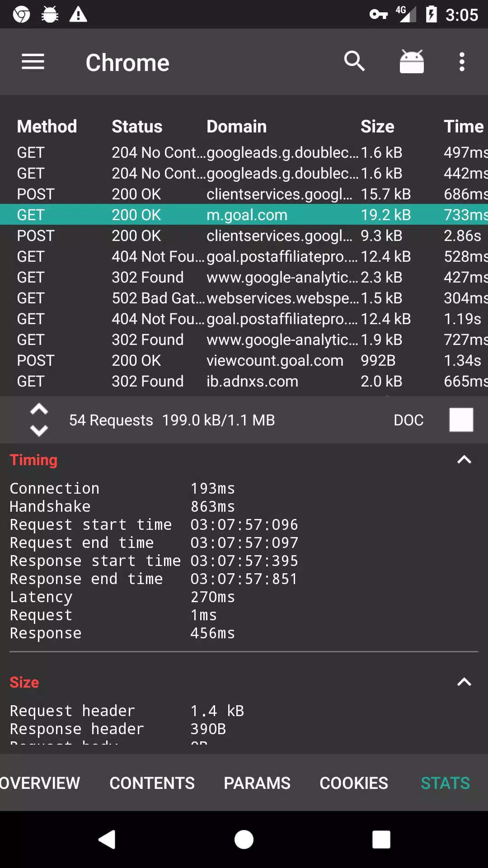Open the CONTENTS tab

tap(152, 783)
